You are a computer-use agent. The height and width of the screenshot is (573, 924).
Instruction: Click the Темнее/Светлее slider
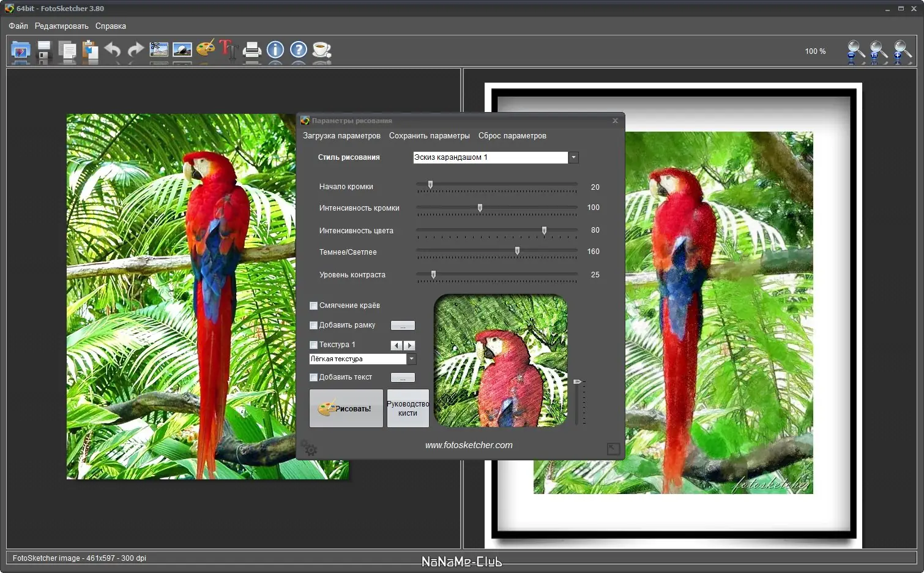tap(497, 252)
